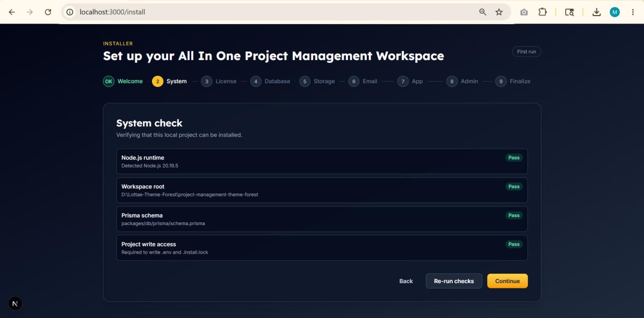Click the D:\Lottae-Theme-Forest workspace path

click(190, 195)
